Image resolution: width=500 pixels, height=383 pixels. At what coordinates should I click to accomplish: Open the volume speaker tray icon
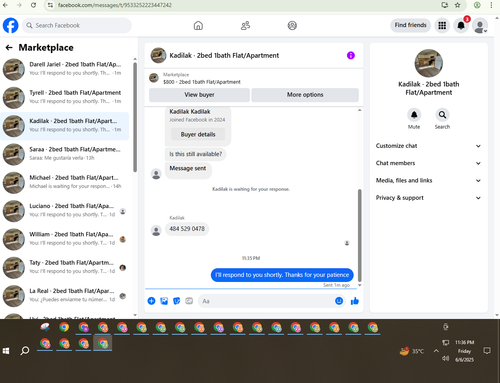445,359
